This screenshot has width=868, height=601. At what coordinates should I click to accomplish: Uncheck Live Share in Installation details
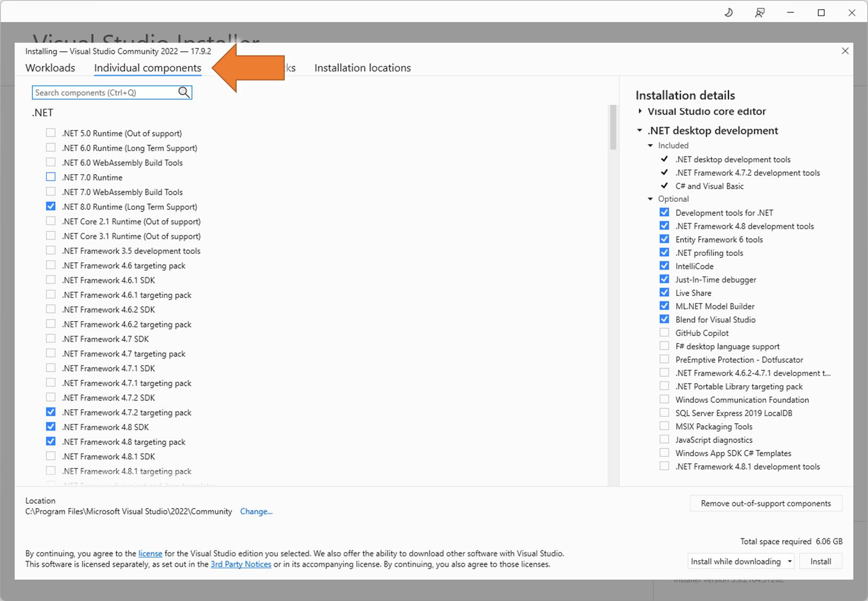click(664, 293)
